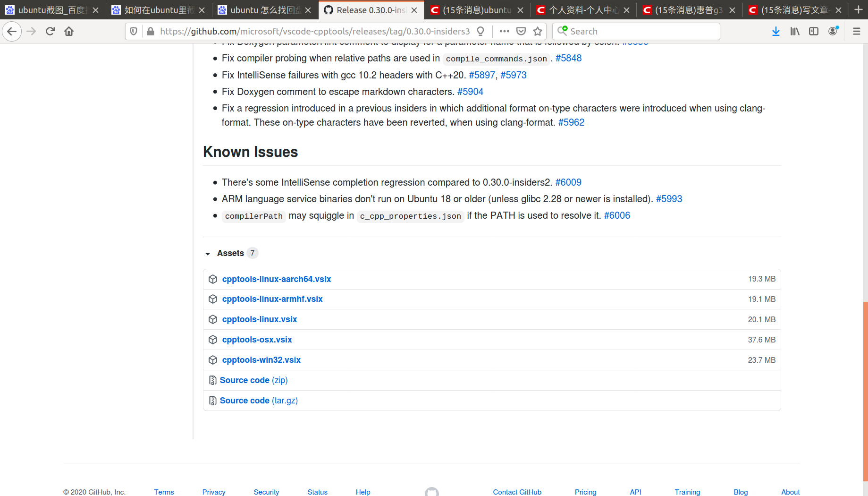Screen dimensions: 868x496
Task: Open known issue #5993 link
Action: (x=669, y=199)
